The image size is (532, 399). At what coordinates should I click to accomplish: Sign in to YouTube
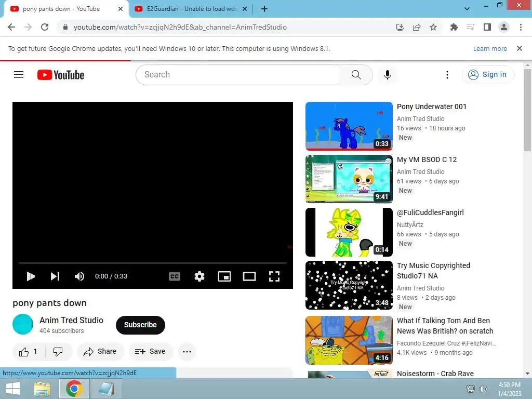pos(487,75)
